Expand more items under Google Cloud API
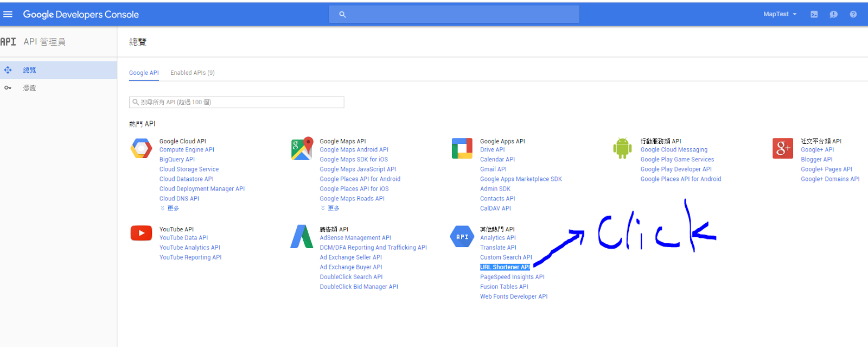This screenshot has height=347, width=868. [x=170, y=209]
